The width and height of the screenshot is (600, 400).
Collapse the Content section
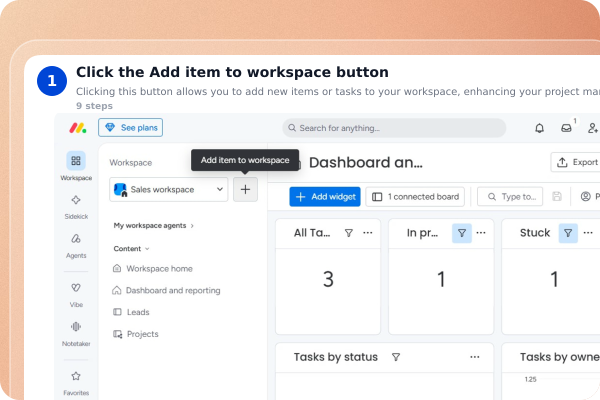pos(131,249)
